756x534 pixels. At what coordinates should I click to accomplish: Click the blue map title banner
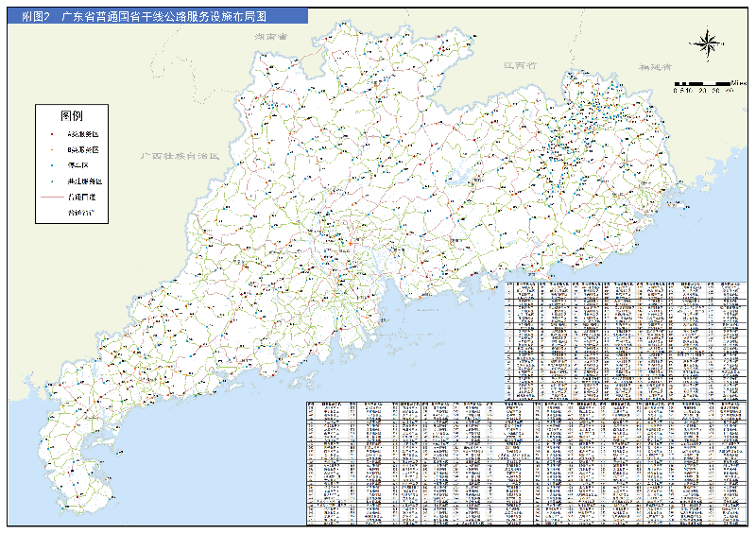click(158, 16)
